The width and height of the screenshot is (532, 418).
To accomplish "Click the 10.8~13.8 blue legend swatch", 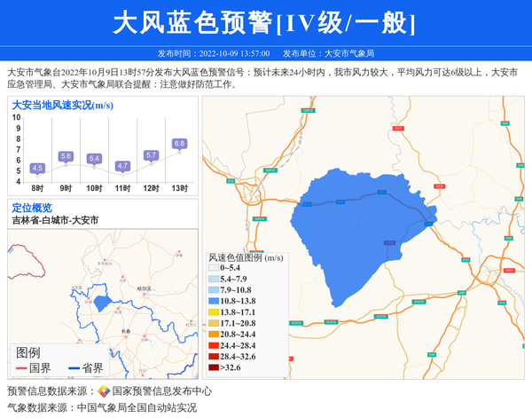I will [x=214, y=301].
